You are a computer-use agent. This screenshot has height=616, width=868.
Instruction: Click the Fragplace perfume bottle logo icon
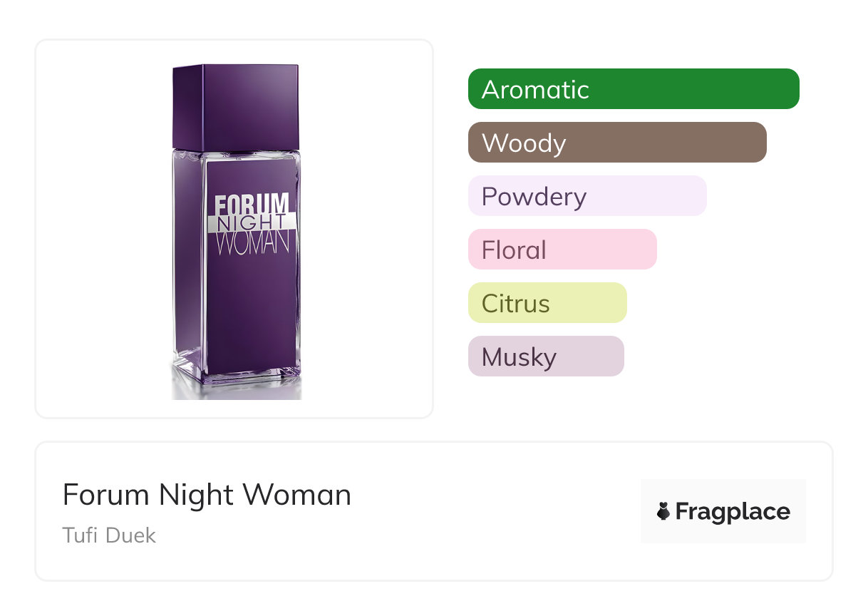[663, 511]
